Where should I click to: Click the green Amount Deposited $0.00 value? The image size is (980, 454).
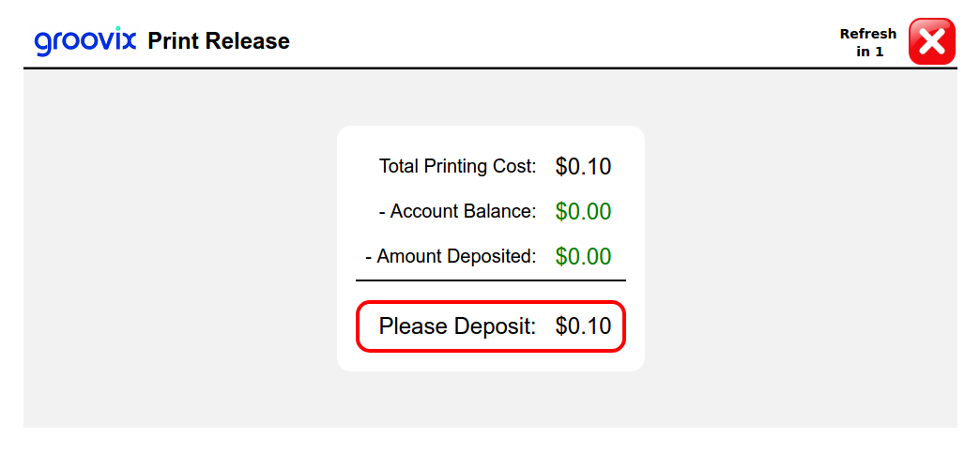pos(583,256)
